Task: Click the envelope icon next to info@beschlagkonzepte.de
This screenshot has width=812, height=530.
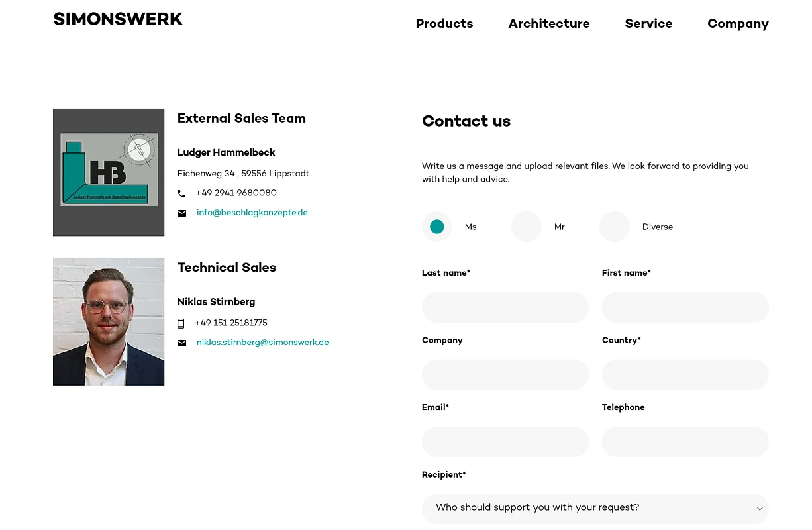Action: [x=181, y=213]
